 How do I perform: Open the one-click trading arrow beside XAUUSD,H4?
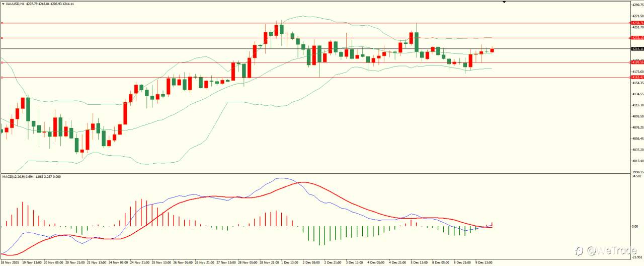(x=3, y=4)
